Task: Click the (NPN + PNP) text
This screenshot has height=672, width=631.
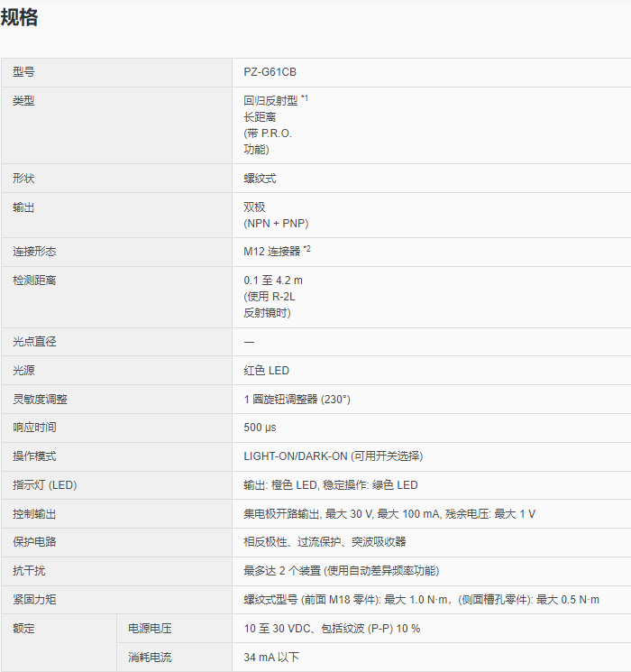Action: pos(276,224)
